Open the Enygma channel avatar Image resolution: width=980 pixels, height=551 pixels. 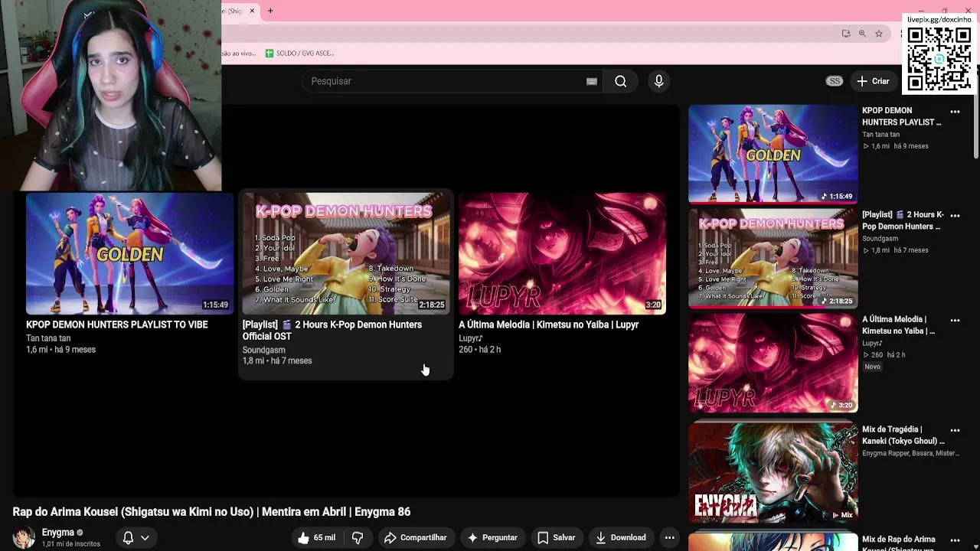(24, 537)
